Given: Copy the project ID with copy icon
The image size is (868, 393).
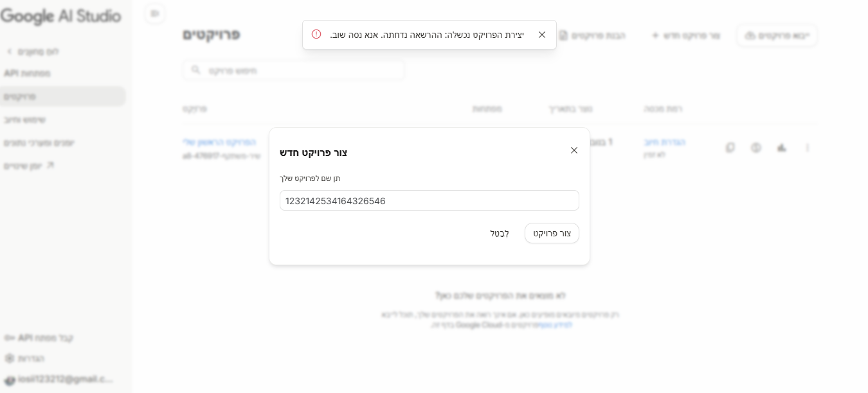Looking at the screenshot, I should pyautogui.click(x=730, y=148).
